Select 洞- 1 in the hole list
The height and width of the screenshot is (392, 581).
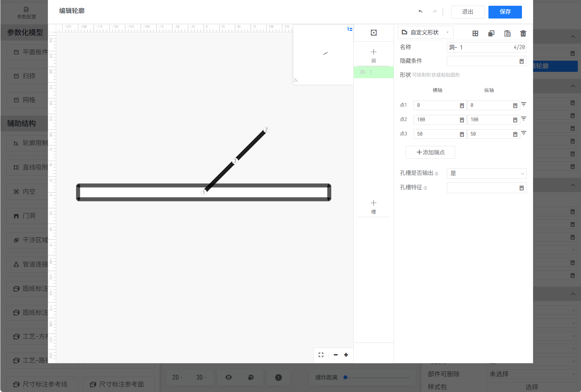(x=373, y=72)
